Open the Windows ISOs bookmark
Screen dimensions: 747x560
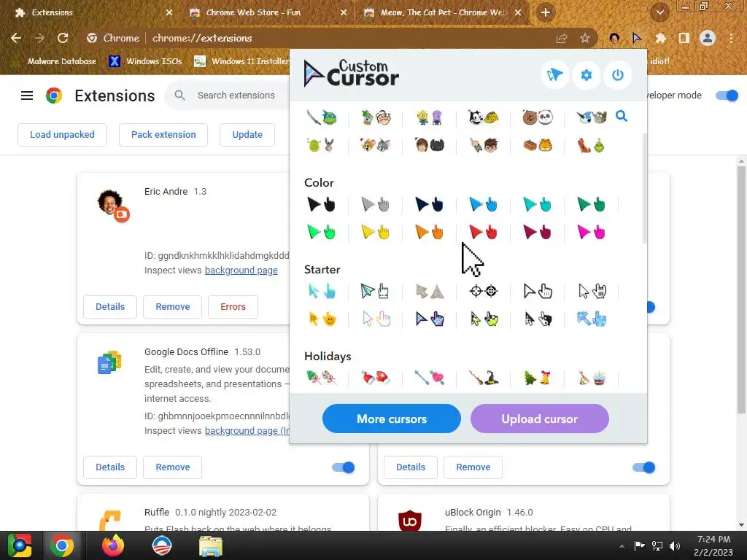(x=145, y=61)
